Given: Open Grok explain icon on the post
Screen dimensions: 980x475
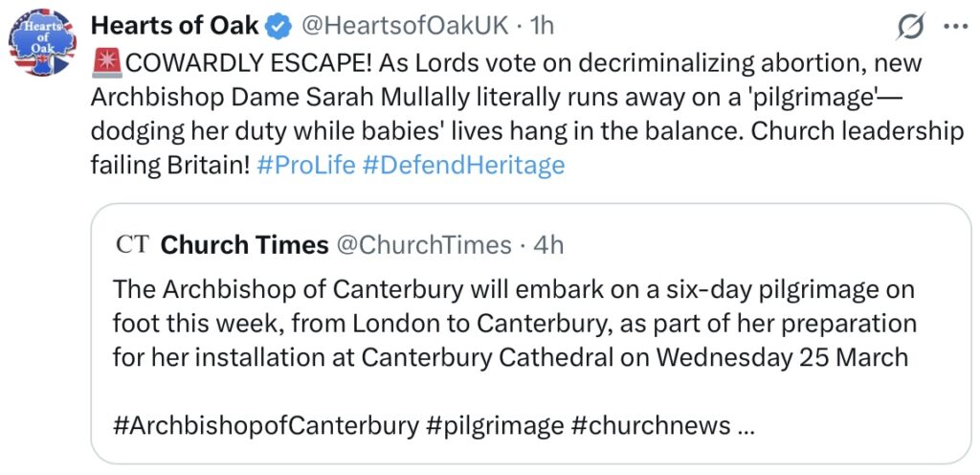Looking at the screenshot, I should [x=909, y=28].
